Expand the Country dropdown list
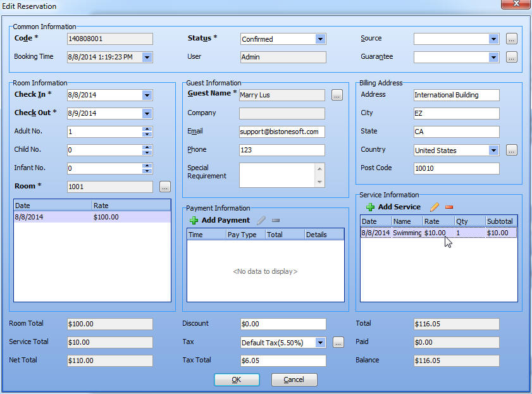Viewport: 532px width, 394px height. (x=493, y=151)
